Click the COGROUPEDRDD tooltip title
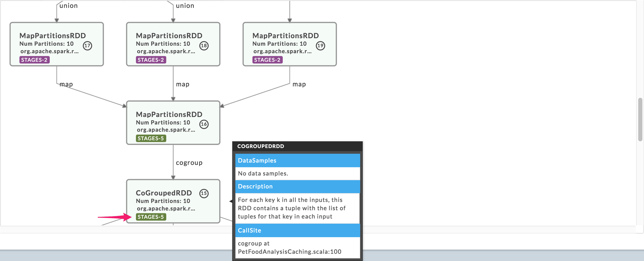The height and width of the screenshot is (261, 644). click(x=261, y=146)
